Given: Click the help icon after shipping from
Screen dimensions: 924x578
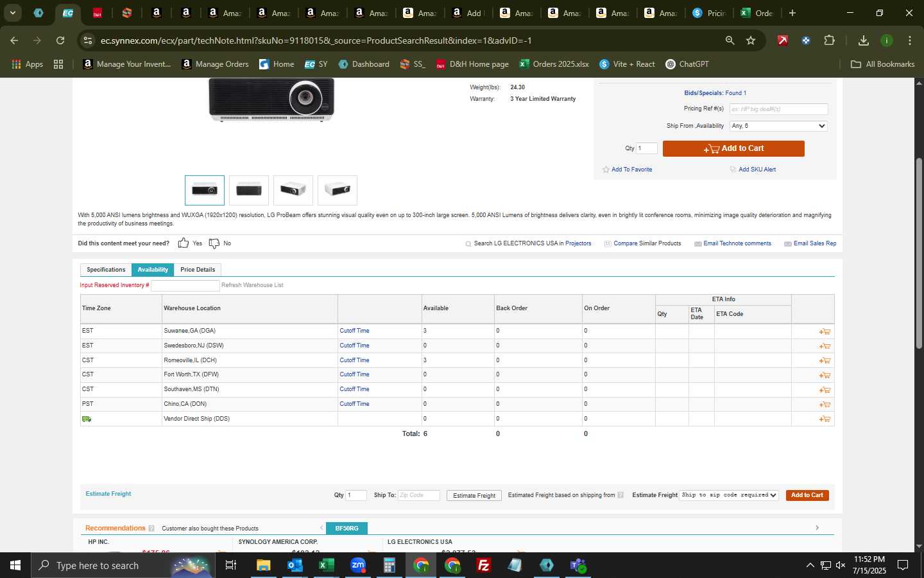Looking at the screenshot, I should (x=620, y=495).
